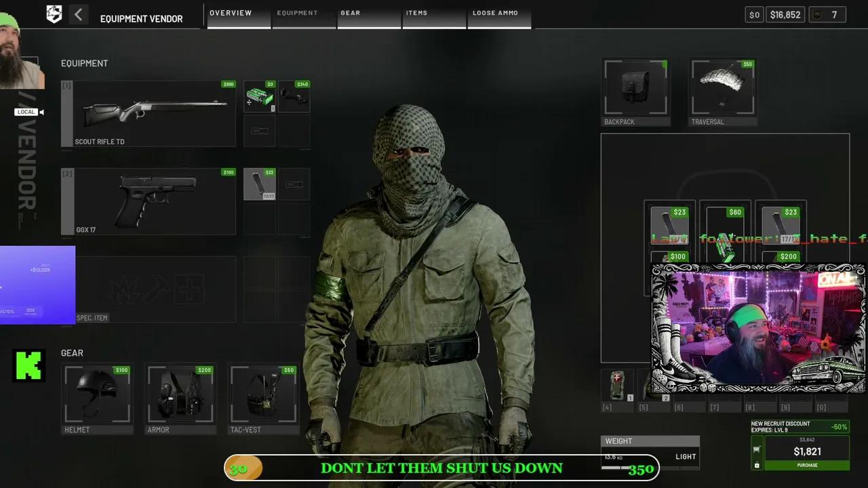The image size is (868, 488).
Task: Click the LOCAL voice indicator
Action: point(29,112)
